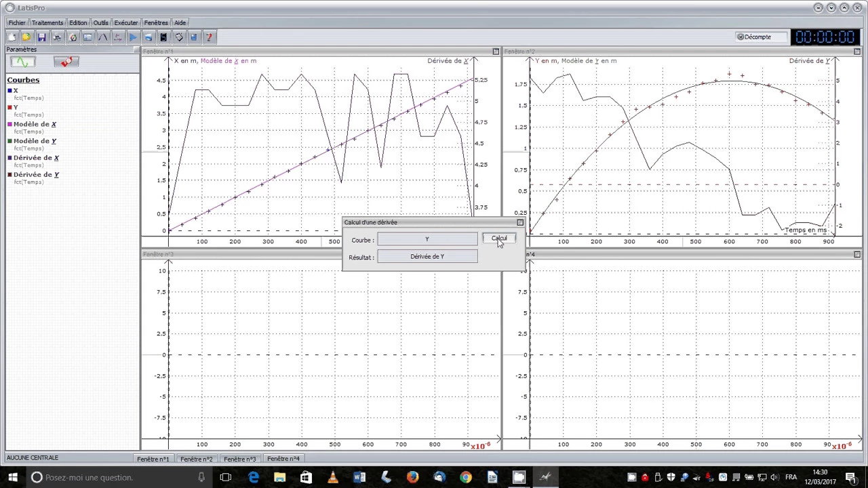Click the blue play acquisition arrow icon

coord(133,37)
